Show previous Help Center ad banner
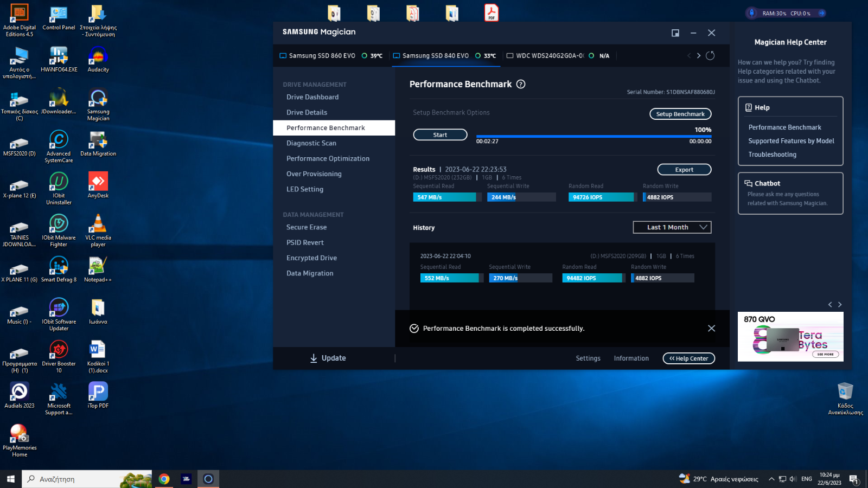Screen dimensions: 868x488 830,305
